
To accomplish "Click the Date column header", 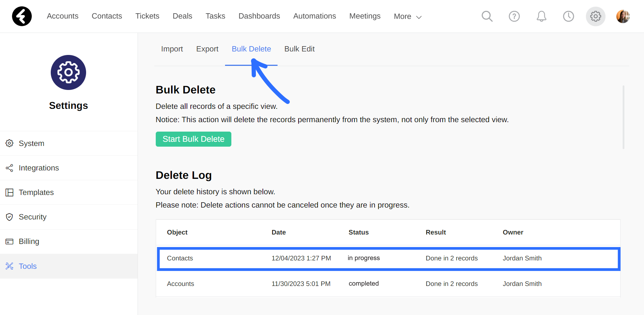I will pyautogui.click(x=279, y=232).
